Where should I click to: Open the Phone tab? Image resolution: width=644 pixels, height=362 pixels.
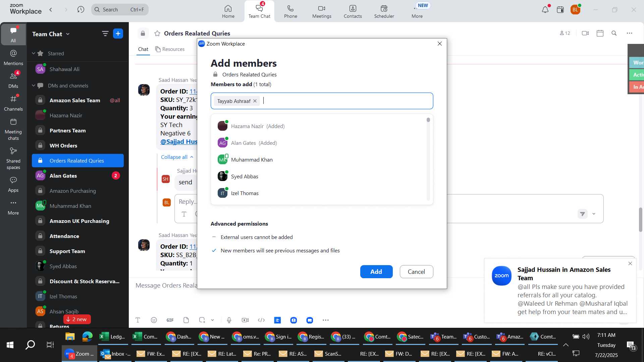(x=290, y=11)
